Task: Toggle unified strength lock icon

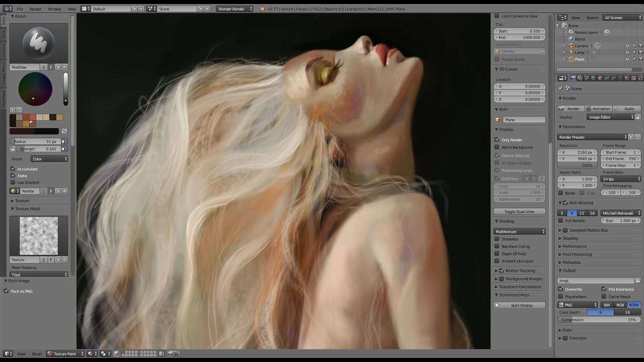Action: [13, 149]
